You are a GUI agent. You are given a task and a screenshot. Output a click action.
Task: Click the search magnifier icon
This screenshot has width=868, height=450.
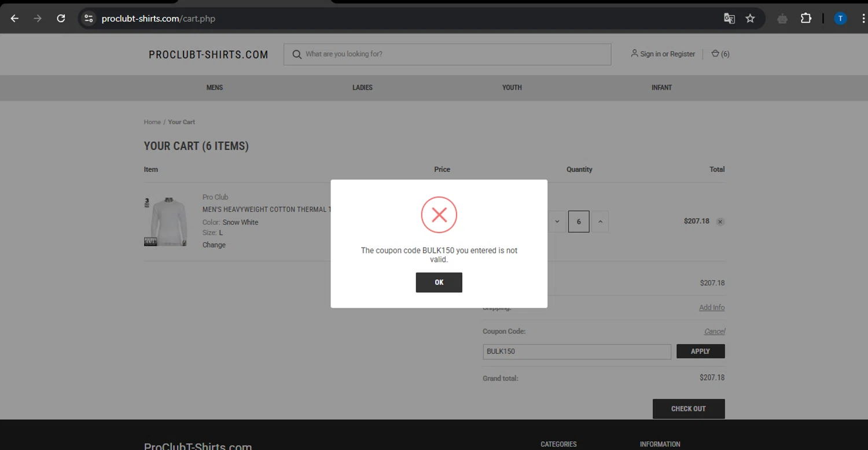click(x=297, y=54)
